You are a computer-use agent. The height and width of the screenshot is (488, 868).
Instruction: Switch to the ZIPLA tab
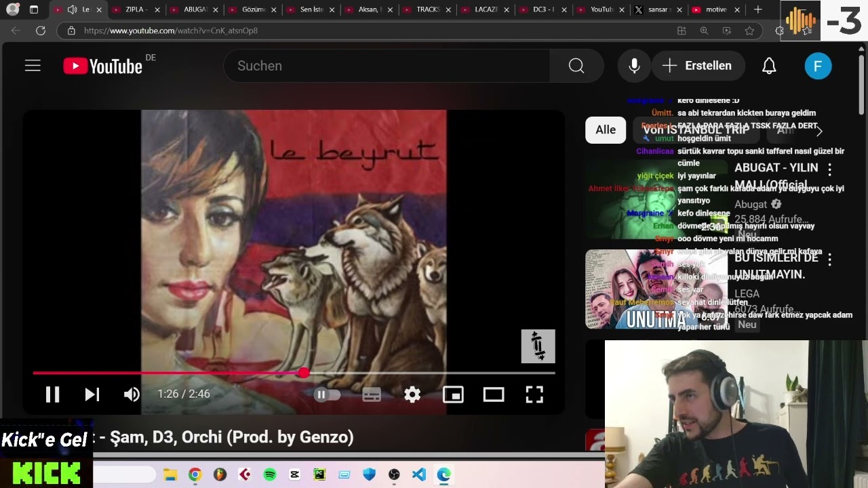coord(136,9)
